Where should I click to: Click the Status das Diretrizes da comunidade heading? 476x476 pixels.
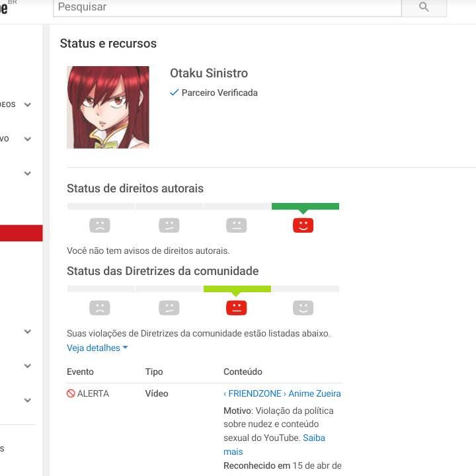163,271
